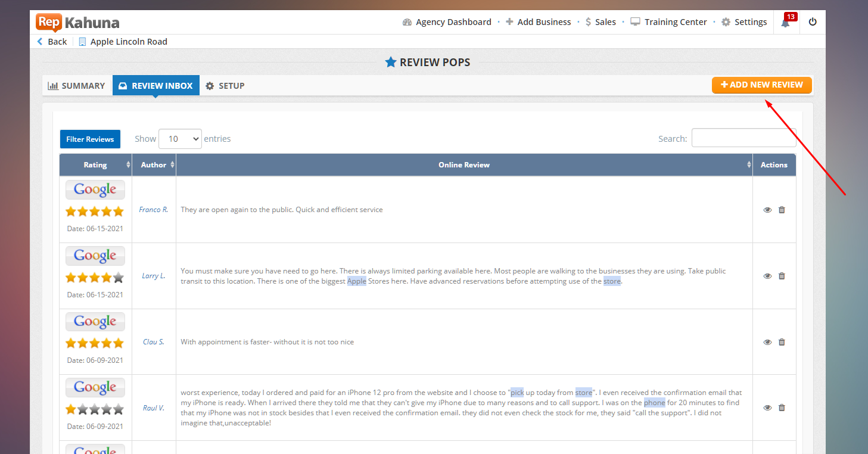Image resolution: width=868 pixels, height=454 pixels.
Task: Click into the Search input field
Action: point(743,138)
